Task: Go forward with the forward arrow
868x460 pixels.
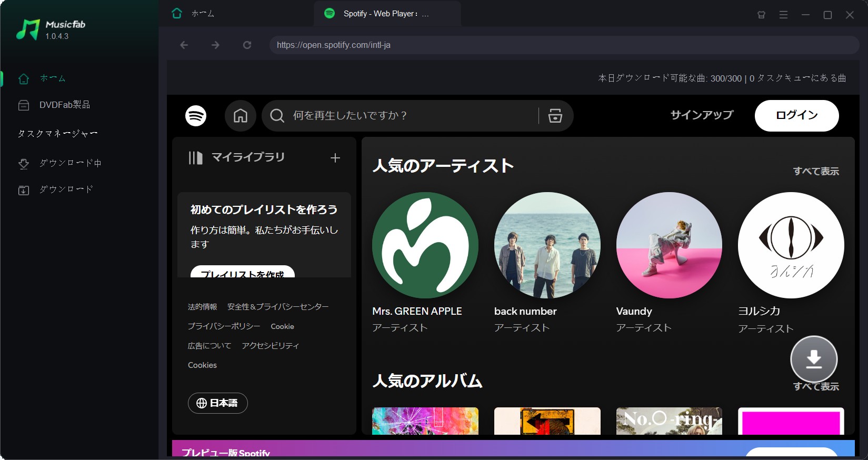Action: point(215,45)
